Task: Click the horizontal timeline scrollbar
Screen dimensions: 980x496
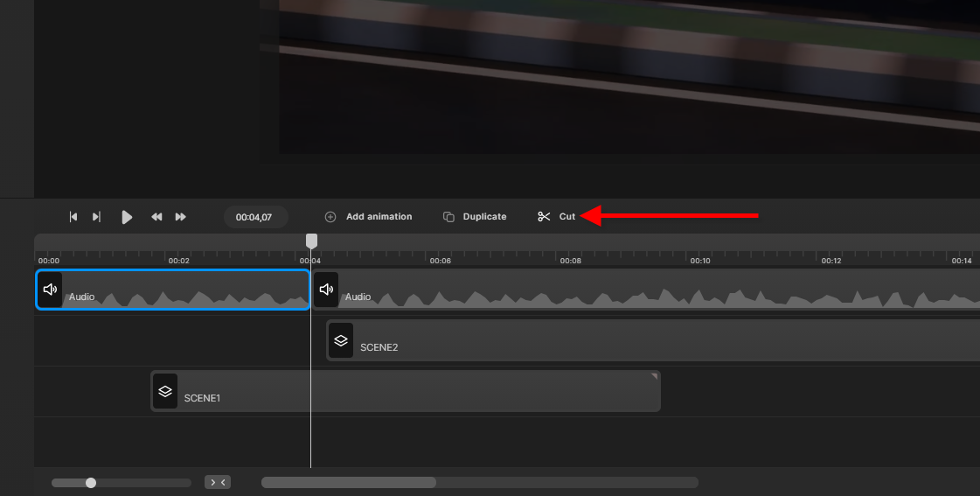Action: [x=349, y=482]
